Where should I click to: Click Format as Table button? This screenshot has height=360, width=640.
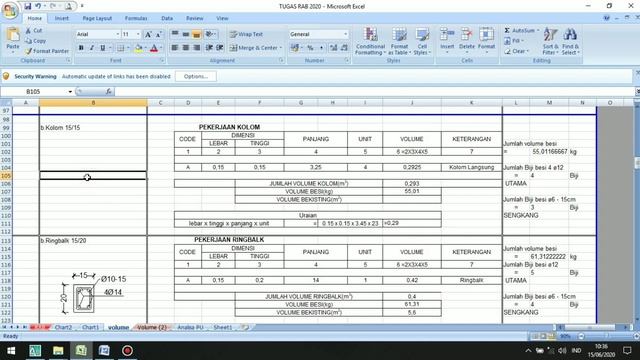[399, 41]
